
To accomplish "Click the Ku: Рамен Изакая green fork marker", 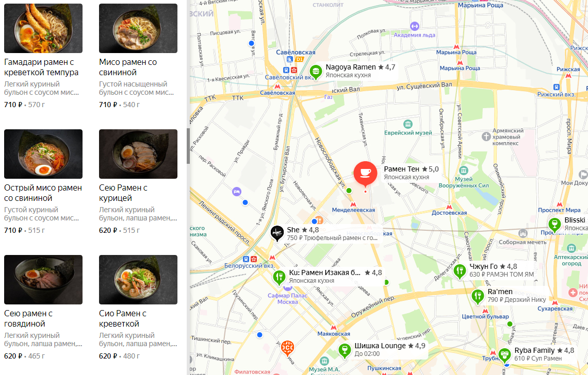I will tap(279, 277).
